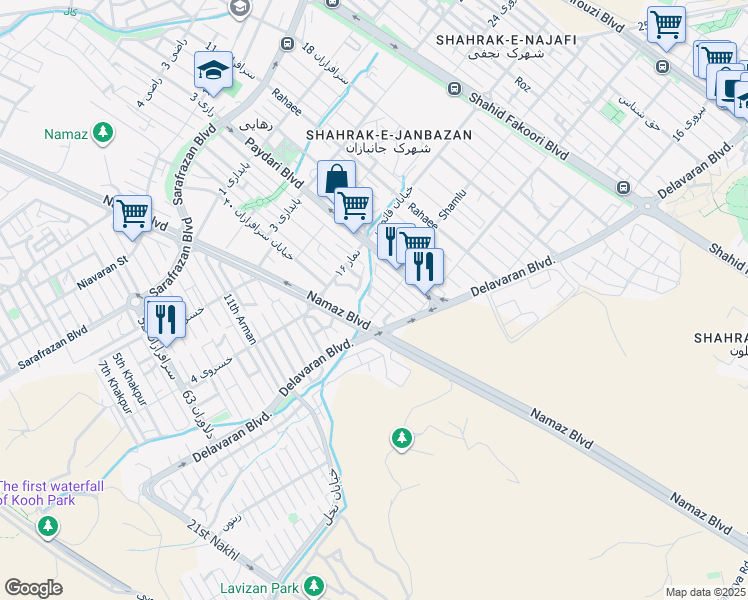748x600 pixels.
Task: Select the shopping cart marker below the shopping bag
Action: pos(353,205)
